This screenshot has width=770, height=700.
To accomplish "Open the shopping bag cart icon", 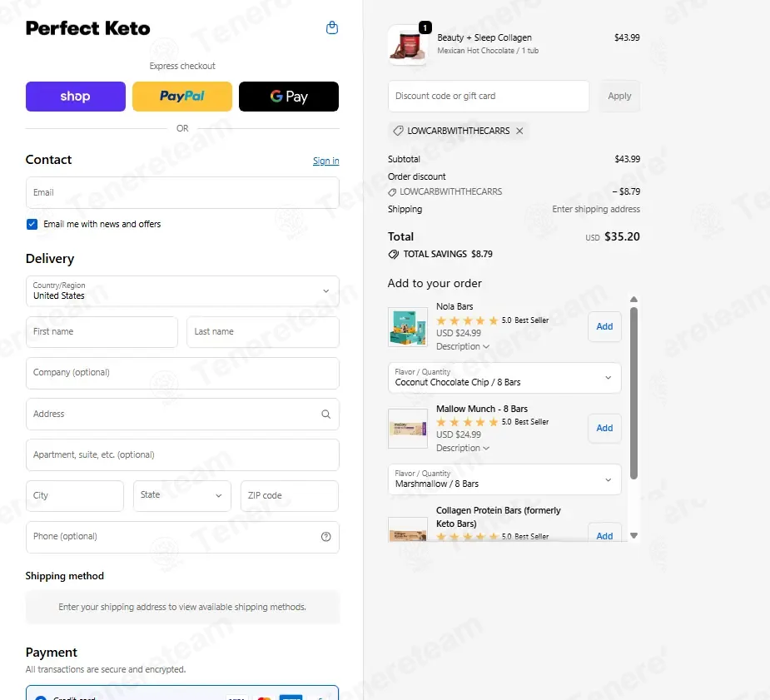I will point(332,27).
